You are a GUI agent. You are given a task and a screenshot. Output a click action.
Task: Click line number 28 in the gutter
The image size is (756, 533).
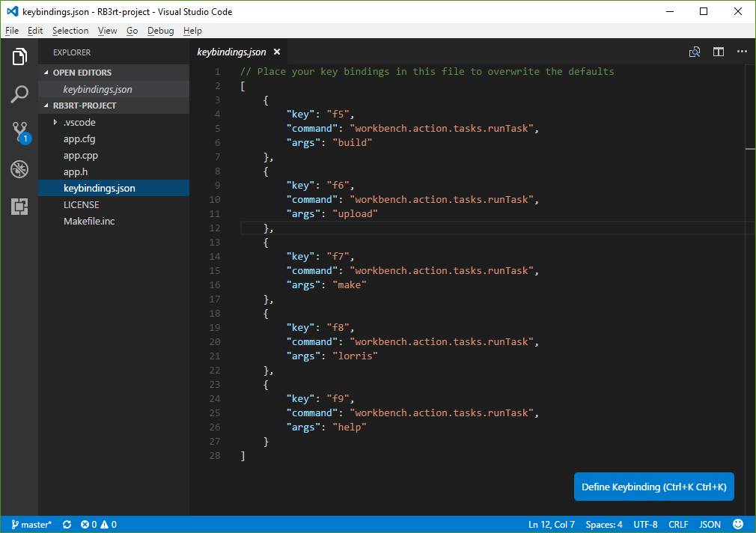[x=215, y=456]
